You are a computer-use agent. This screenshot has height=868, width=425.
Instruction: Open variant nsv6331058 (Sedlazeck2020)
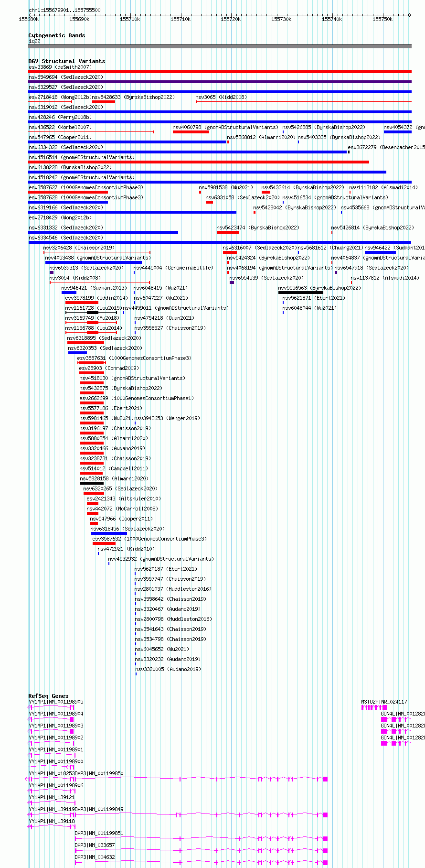pos(243,197)
